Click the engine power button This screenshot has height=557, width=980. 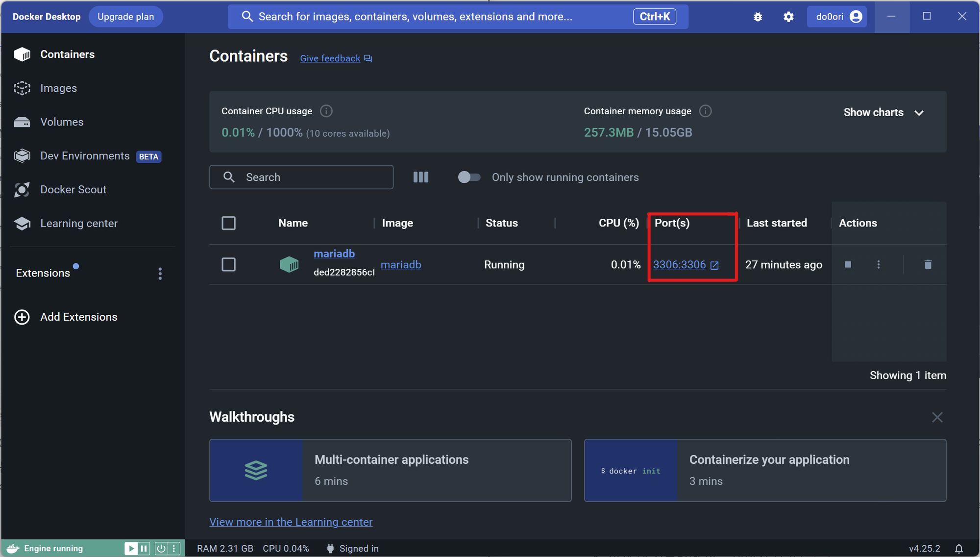click(x=161, y=548)
